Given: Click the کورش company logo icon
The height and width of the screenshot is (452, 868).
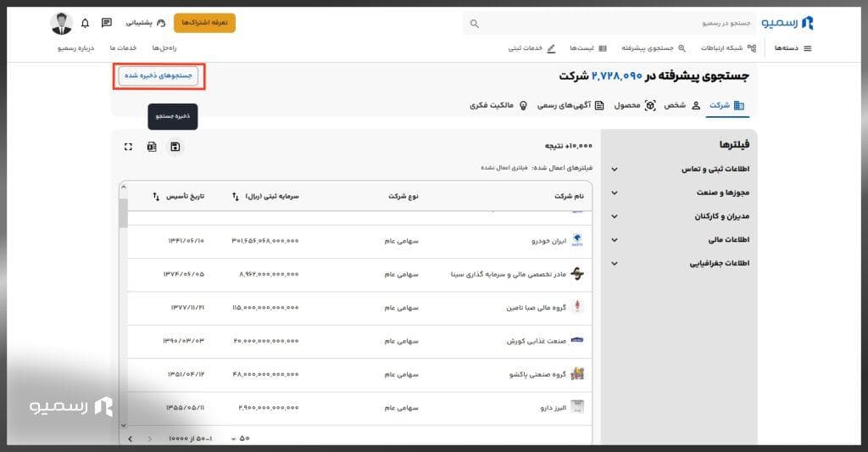Looking at the screenshot, I should (577, 340).
